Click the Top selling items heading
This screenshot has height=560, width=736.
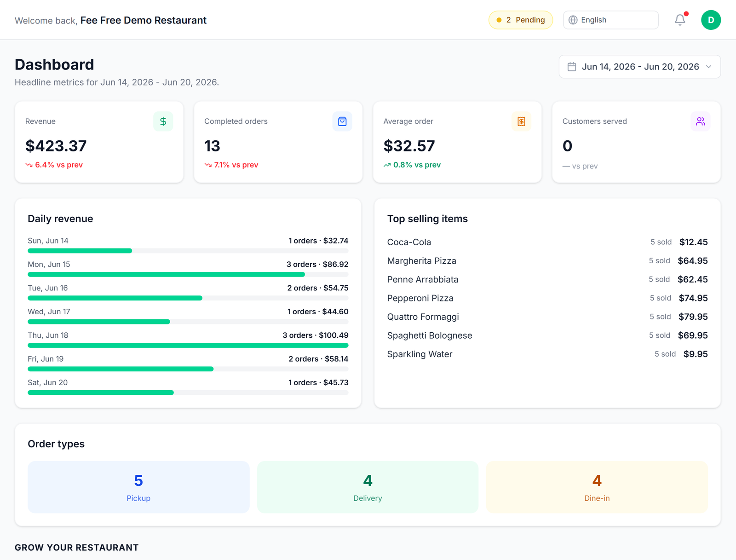(x=427, y=219)
